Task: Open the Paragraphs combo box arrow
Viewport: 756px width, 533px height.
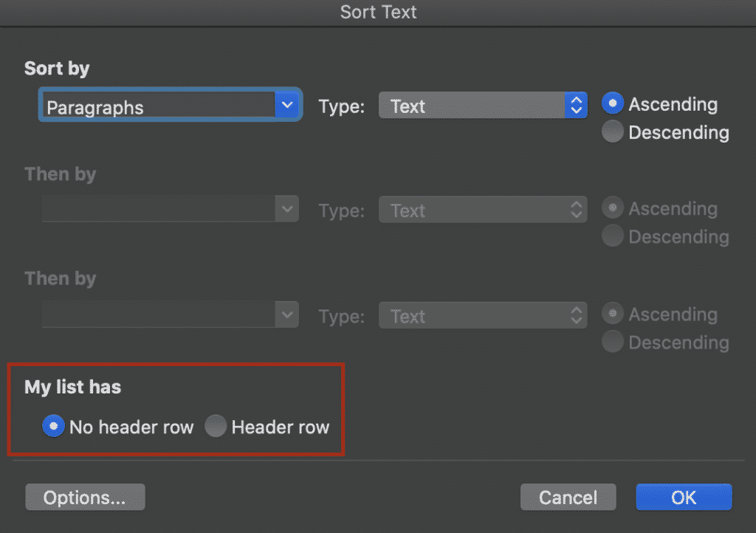Action: click(286, 105)
